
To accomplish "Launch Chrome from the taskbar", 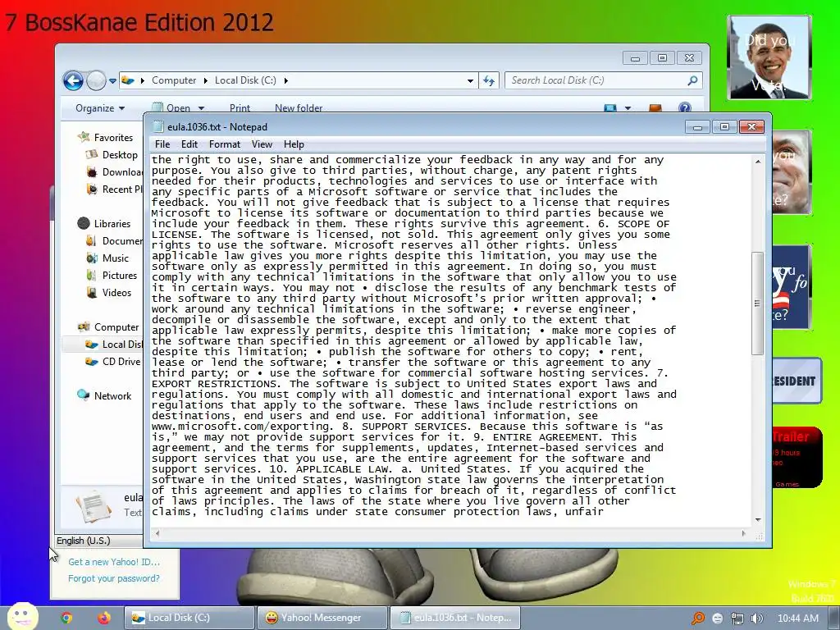I will pyautogui.click(x=67, y=618).
